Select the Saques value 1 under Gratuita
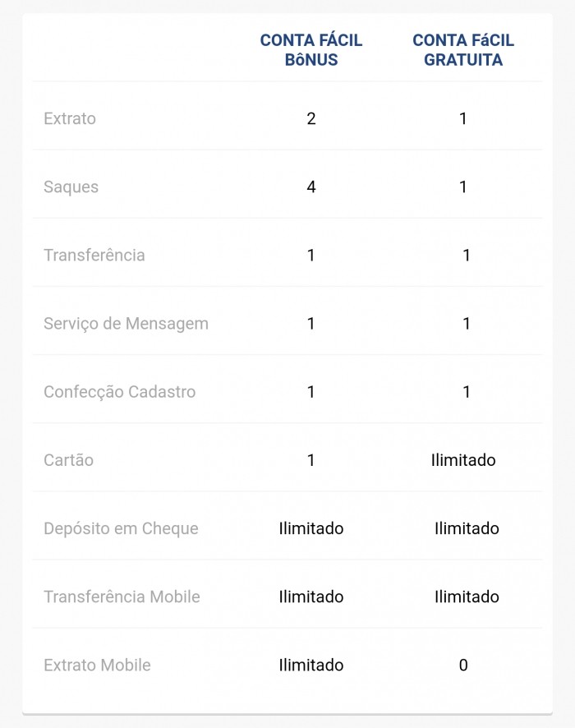 coord(463,187)
